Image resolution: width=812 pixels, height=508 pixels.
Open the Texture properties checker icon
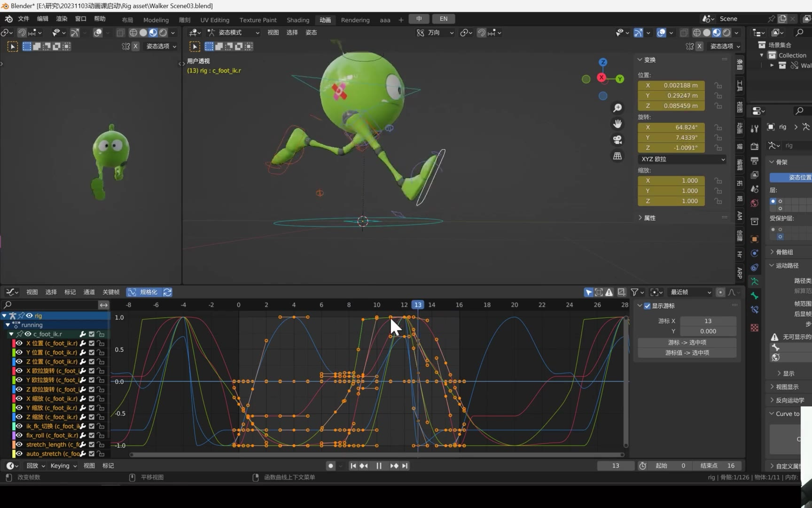[x=755, y=328]
